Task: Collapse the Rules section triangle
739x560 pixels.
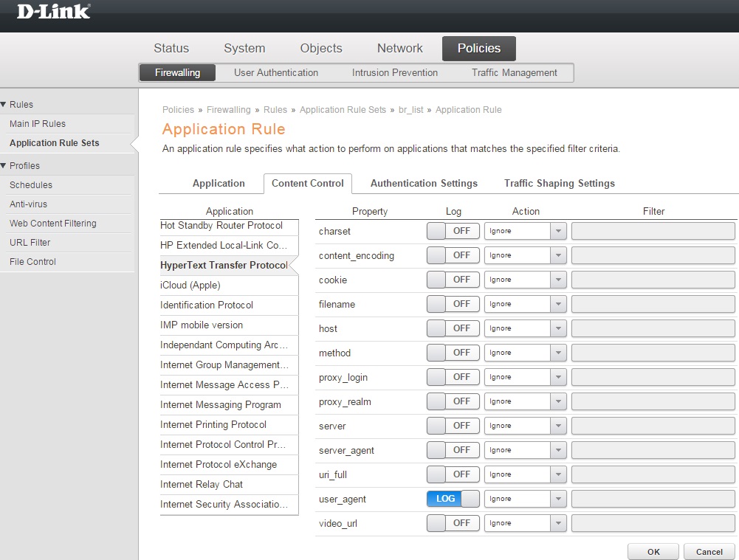Action: pos(4,105)
